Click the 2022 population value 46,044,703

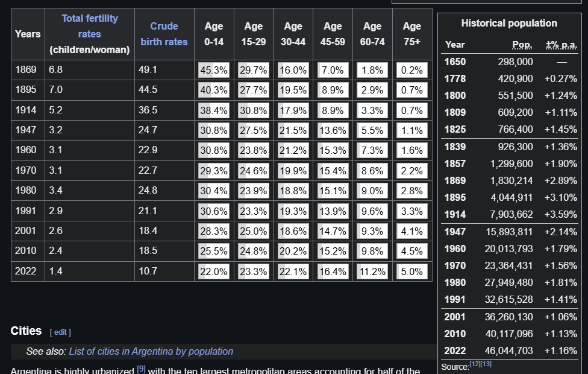click(508, 350)
